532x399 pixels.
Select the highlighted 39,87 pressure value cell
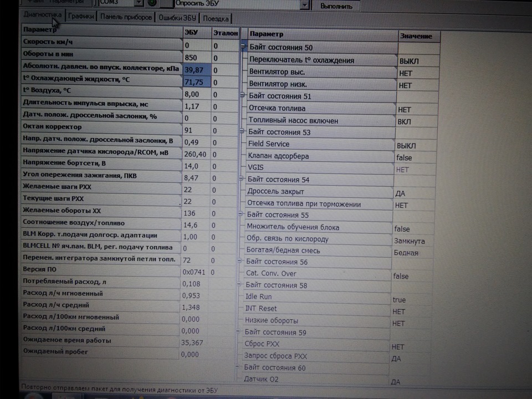point(197,70)
